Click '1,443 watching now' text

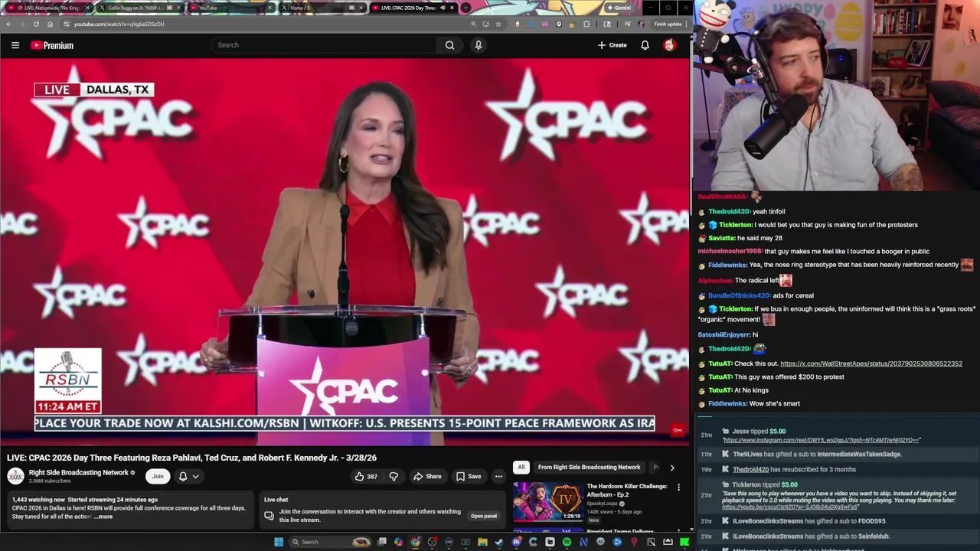pyautogui.click(x=38, y=500)
